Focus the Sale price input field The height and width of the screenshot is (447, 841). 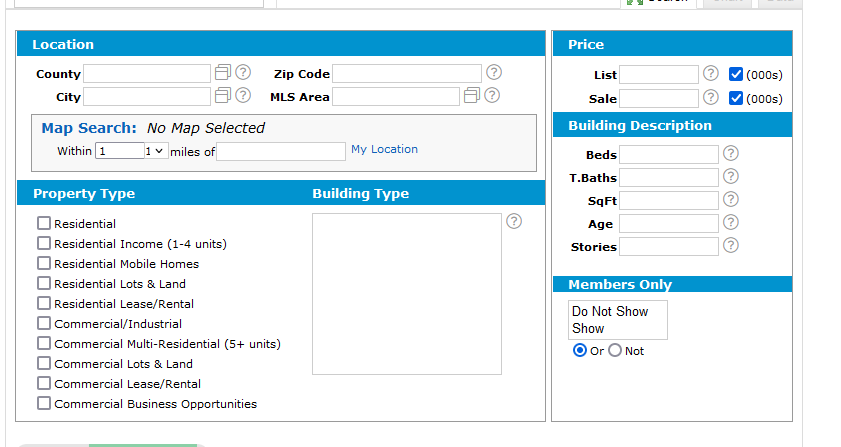point(659,98)
